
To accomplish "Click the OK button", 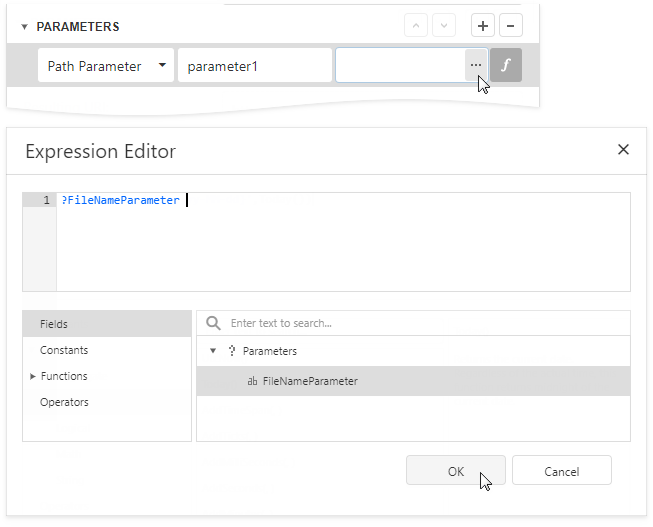I will click(455, 471).
